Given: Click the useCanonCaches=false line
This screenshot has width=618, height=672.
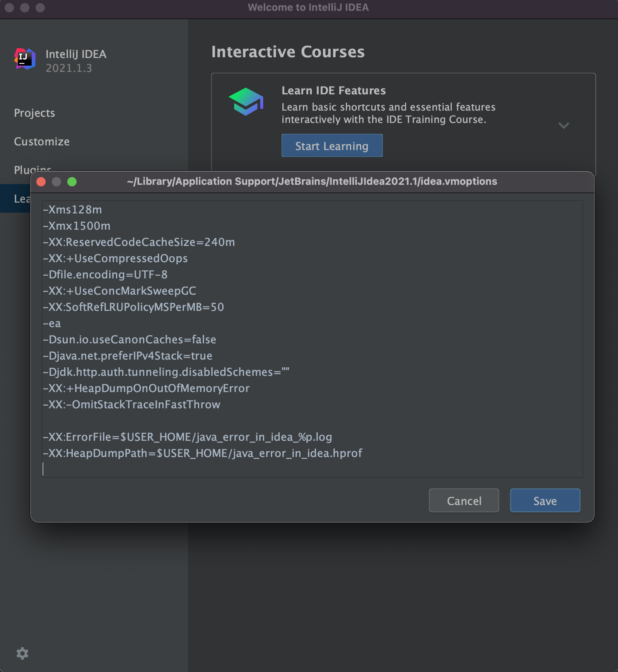Looking at the screenshot, I should pos(130,339).
